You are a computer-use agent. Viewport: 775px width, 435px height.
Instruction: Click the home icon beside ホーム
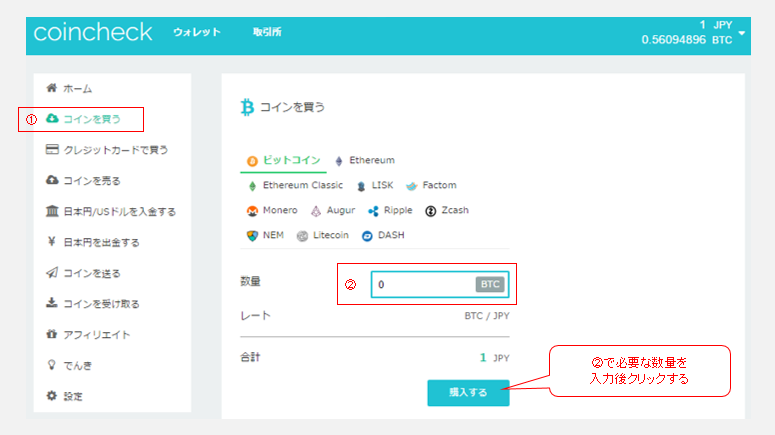click(51, 88)
